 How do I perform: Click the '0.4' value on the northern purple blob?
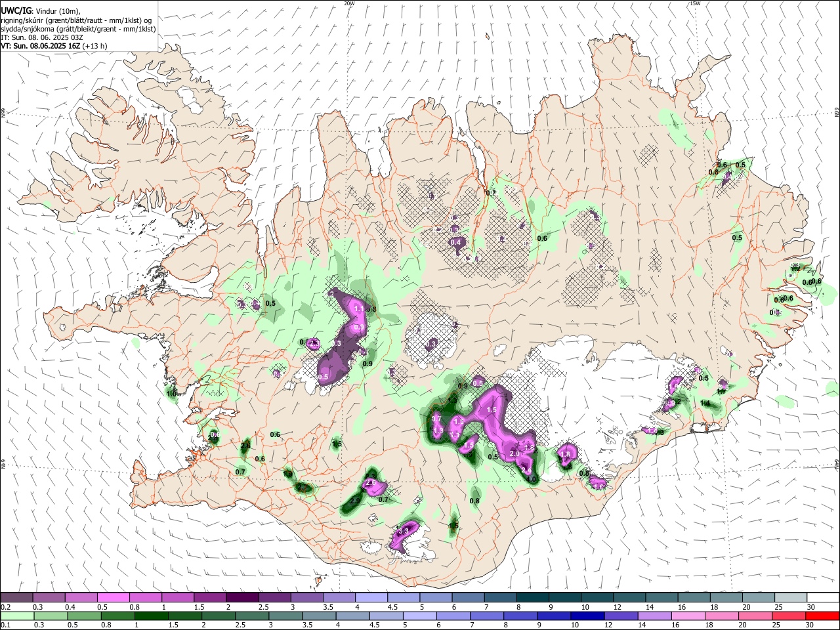[x=456, y=243]
